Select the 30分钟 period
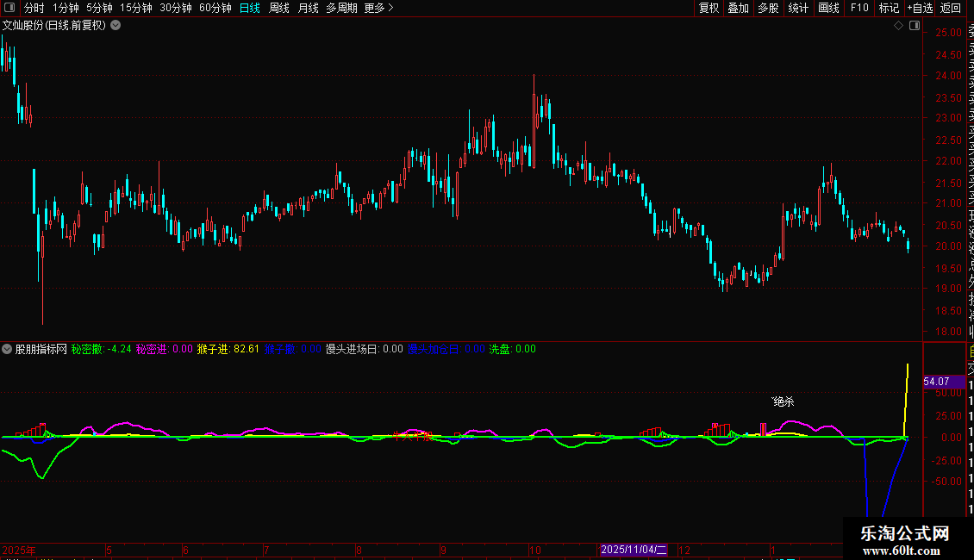 point(176,8)
